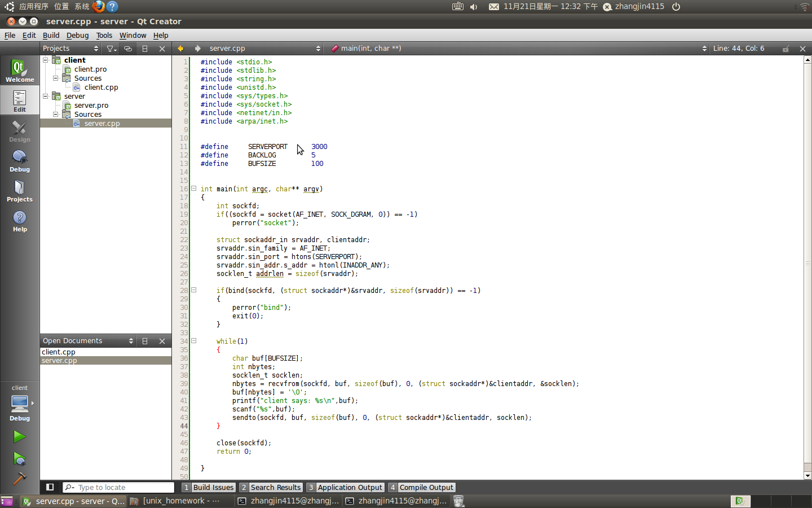Click the show desktop button
Screen dimensions: 812x508
click(x=7, y=501)
